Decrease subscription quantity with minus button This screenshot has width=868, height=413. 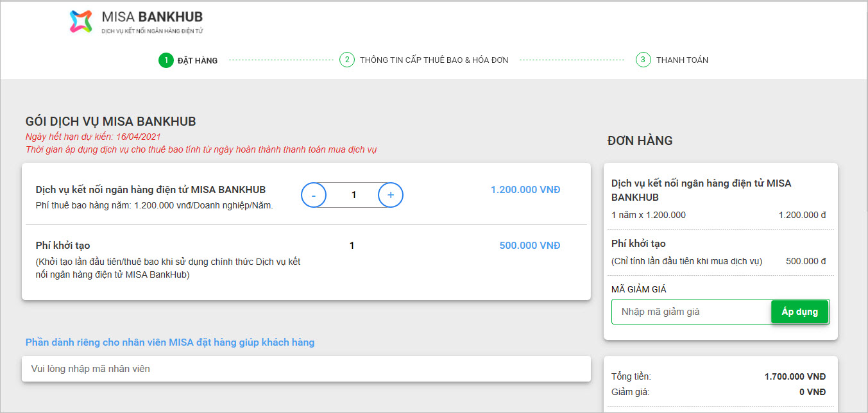tap(314, 195)
